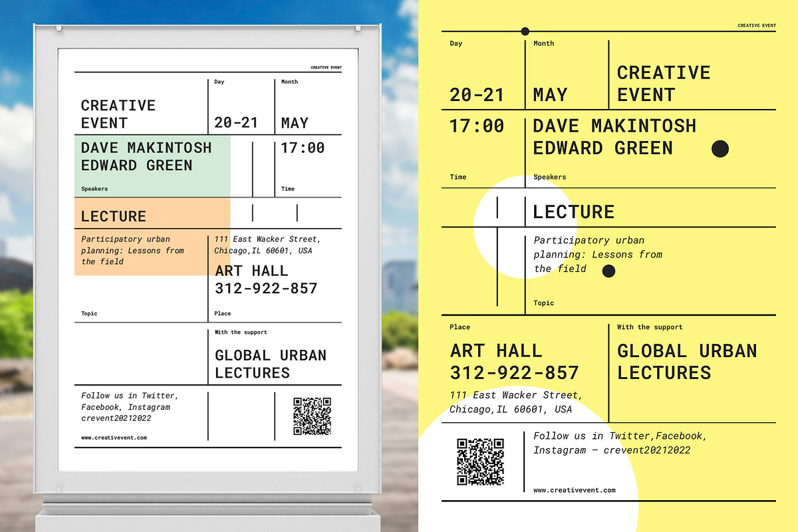Toggle the Topic field on the yellow poster
798x532 pixels.
click(543, 303)
